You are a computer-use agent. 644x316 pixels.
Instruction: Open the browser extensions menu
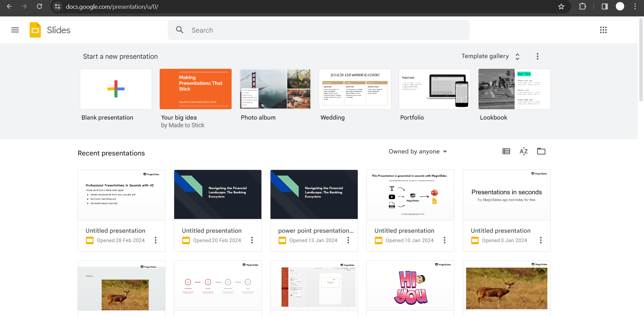[x=583, y=6]
